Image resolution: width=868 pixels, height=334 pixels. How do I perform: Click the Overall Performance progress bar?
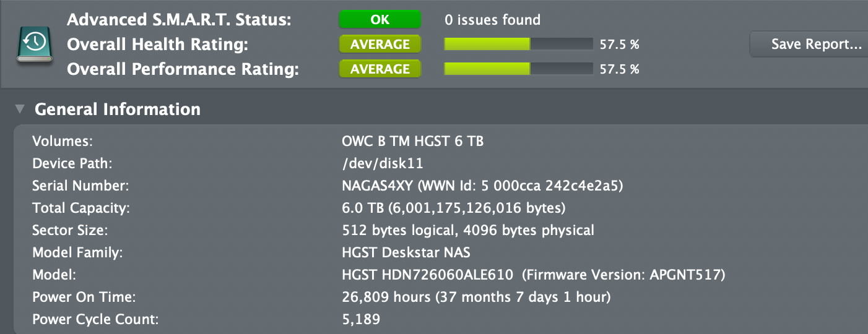point(518,69)
